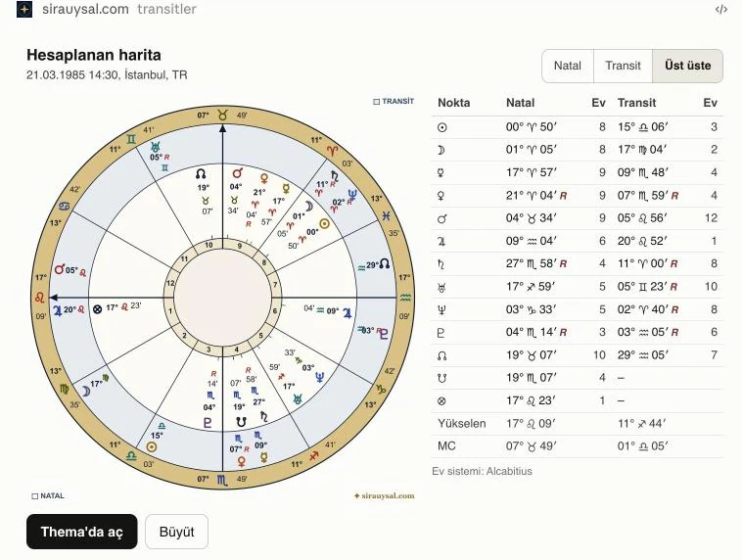Image resolution: width=742 pixels, height=560 pixels.
Task: Click the Taurus sign on chart top
Action: (x=222, y=115)
